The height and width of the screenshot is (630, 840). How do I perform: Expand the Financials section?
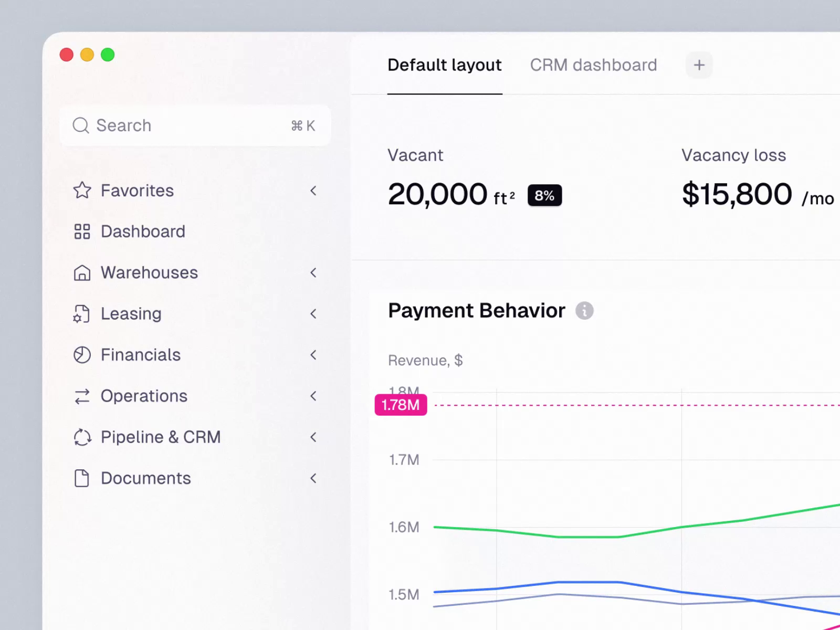coord(313,354)
